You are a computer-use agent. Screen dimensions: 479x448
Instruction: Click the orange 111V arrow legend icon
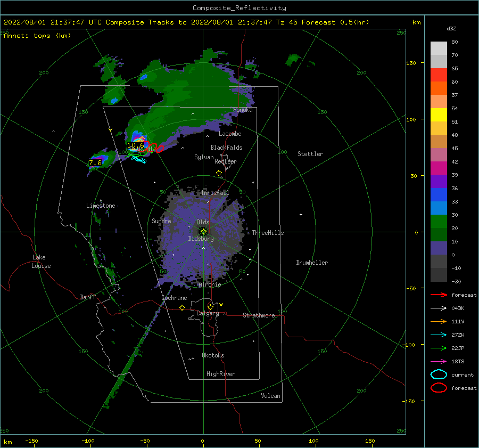click(439, 321)
